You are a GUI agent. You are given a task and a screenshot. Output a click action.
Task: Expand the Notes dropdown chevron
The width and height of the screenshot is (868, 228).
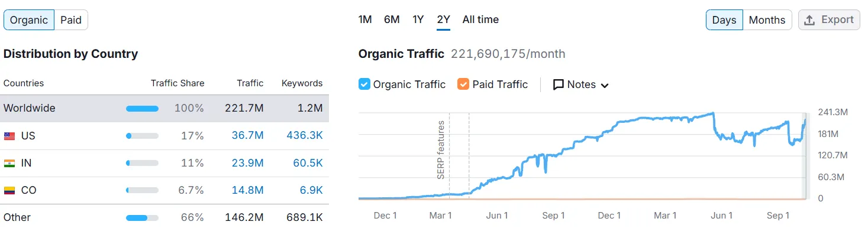point(605,85)
